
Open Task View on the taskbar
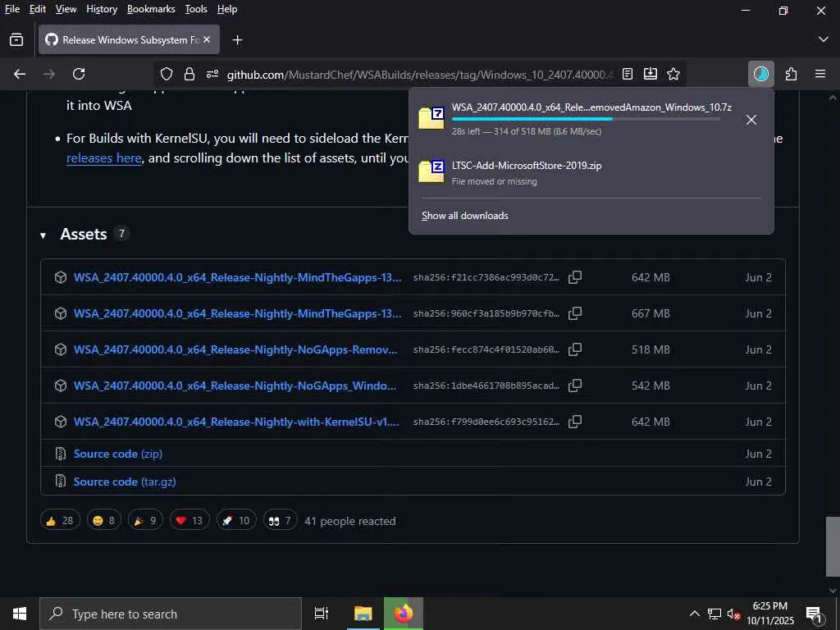pos(322,614)
